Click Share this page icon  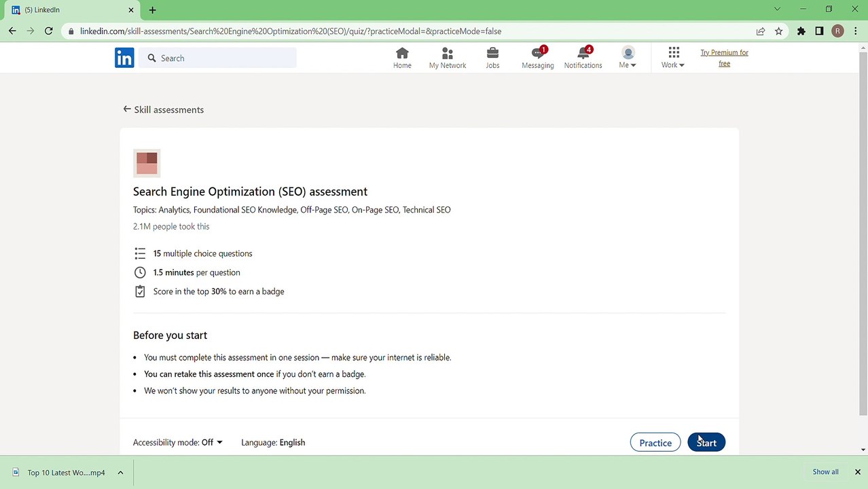point(761,31)
